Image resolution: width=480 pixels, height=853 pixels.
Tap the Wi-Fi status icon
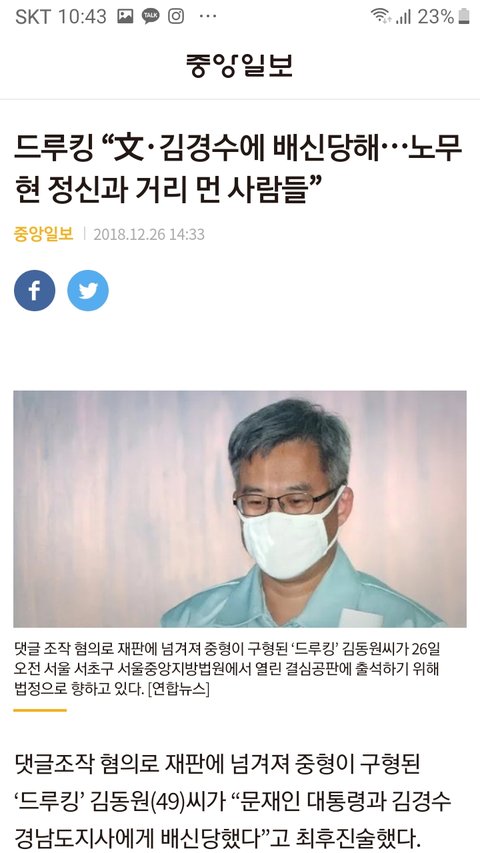381,16
